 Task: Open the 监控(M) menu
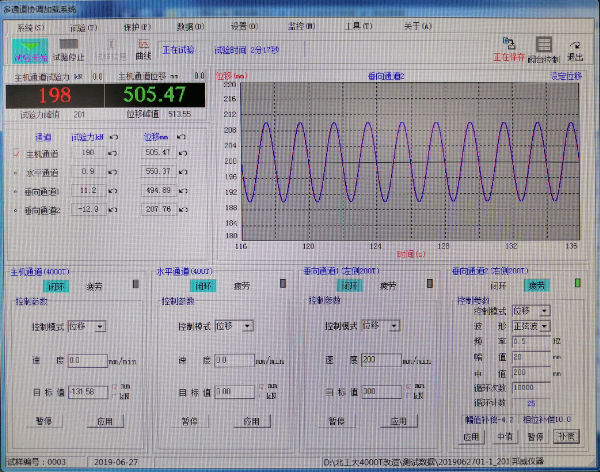(x=301, y=26)
